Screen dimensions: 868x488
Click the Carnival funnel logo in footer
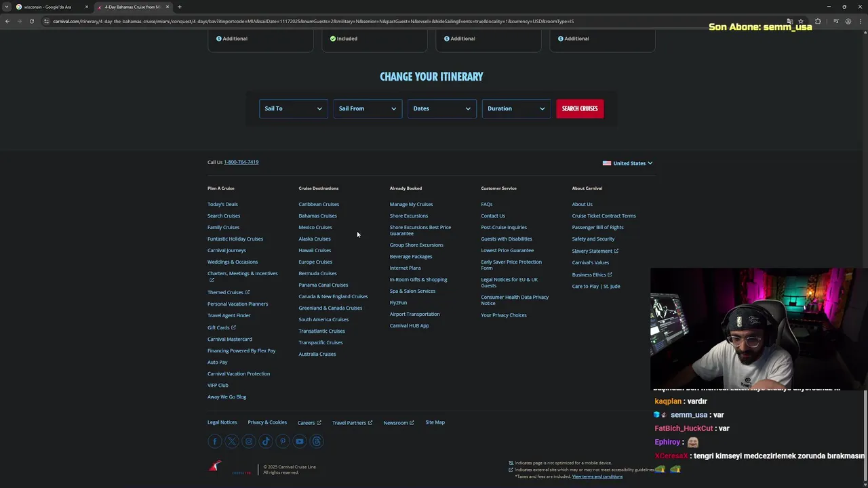[216, 467]
